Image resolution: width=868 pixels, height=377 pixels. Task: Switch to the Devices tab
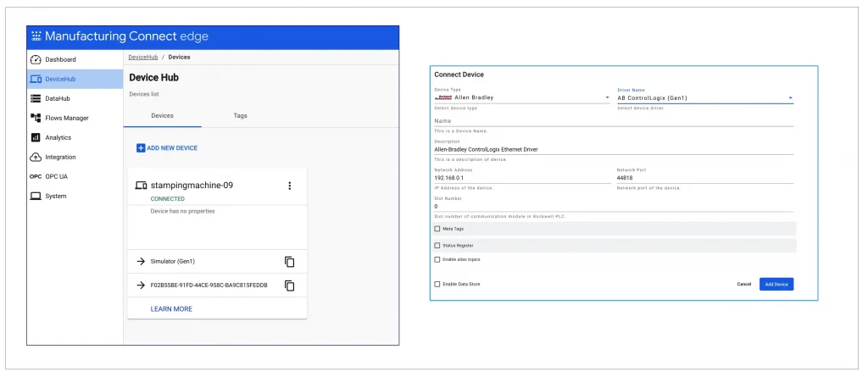point(162,116)
